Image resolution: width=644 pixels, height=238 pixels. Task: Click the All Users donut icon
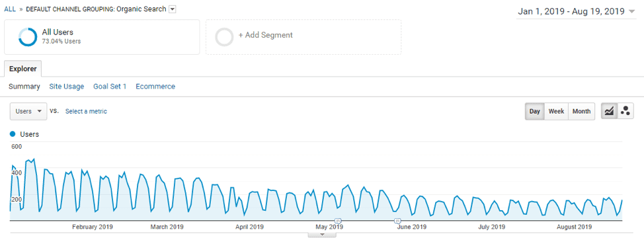(28, 37)
